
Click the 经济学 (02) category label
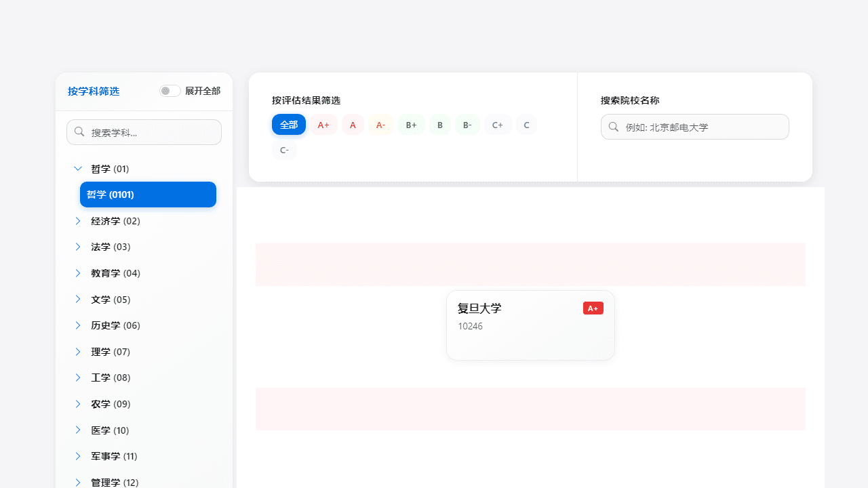pyautogui.click(x=115, y=221)
